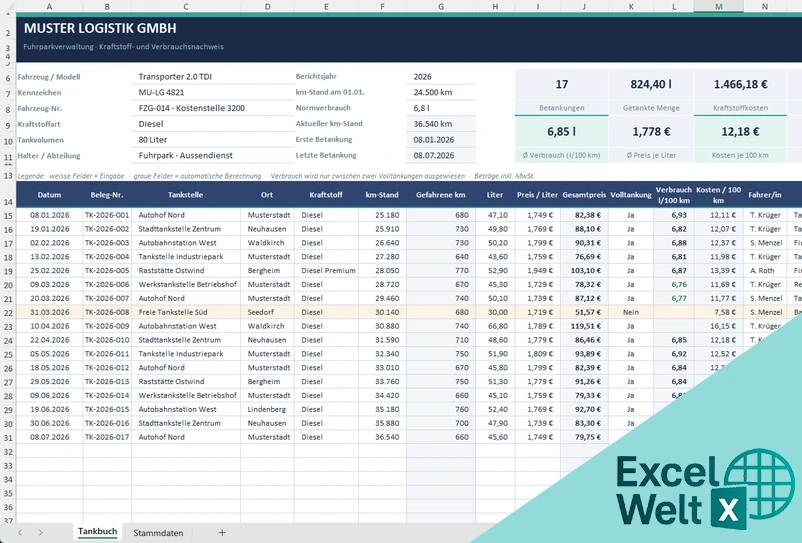Click the next sheet navigation arrow
The width and height of the screenshot is (802, 543).
tap(40, 532)
